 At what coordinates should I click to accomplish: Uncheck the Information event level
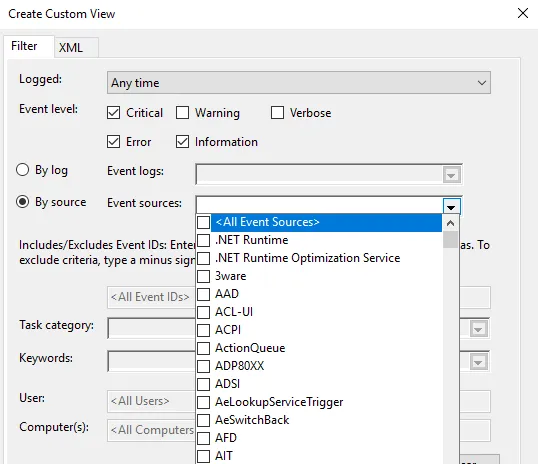182,142
